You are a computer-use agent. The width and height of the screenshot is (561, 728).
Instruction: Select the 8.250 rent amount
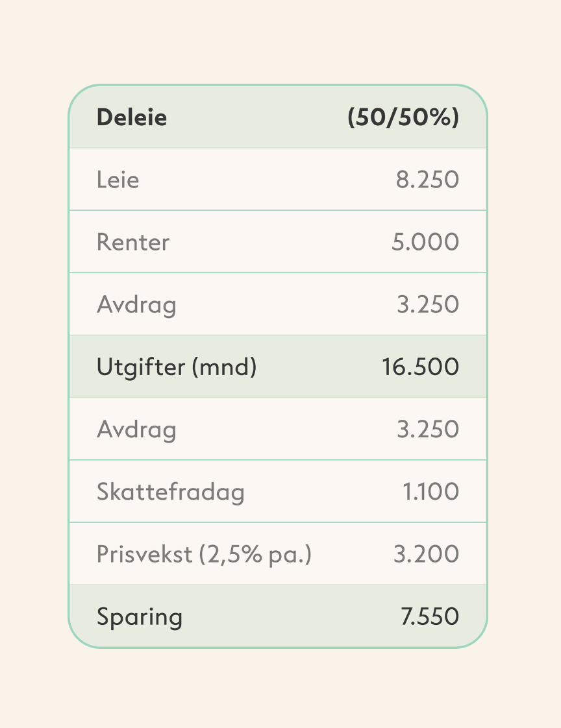(x=428, y=180)
